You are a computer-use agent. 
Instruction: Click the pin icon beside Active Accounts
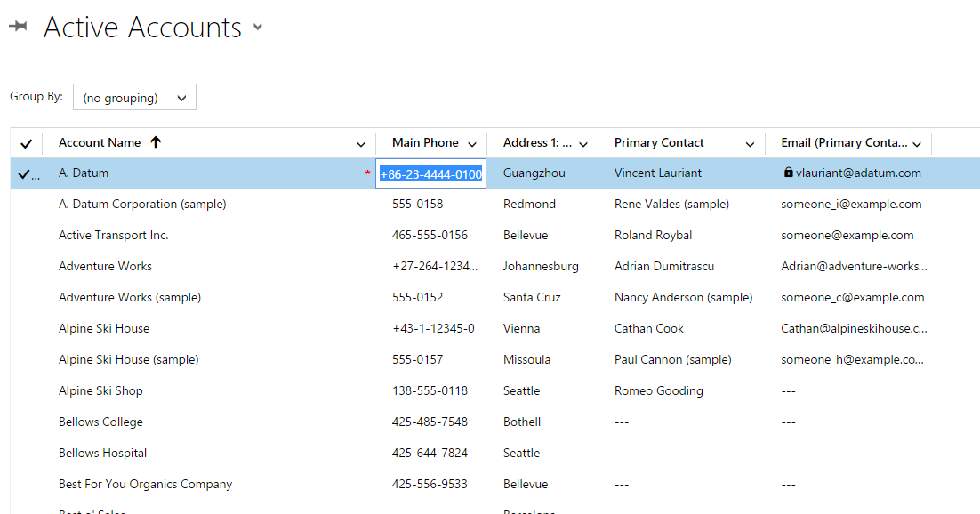[19, 27]
